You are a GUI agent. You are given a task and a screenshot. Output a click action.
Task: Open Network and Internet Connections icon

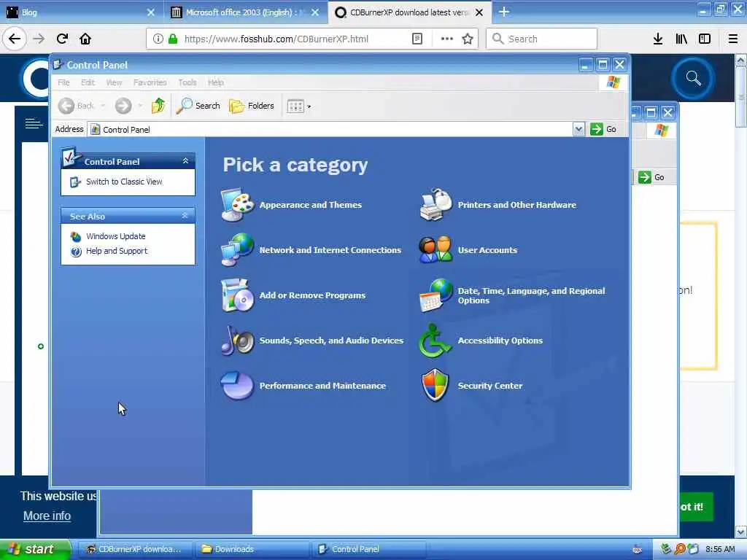point(237,250)
